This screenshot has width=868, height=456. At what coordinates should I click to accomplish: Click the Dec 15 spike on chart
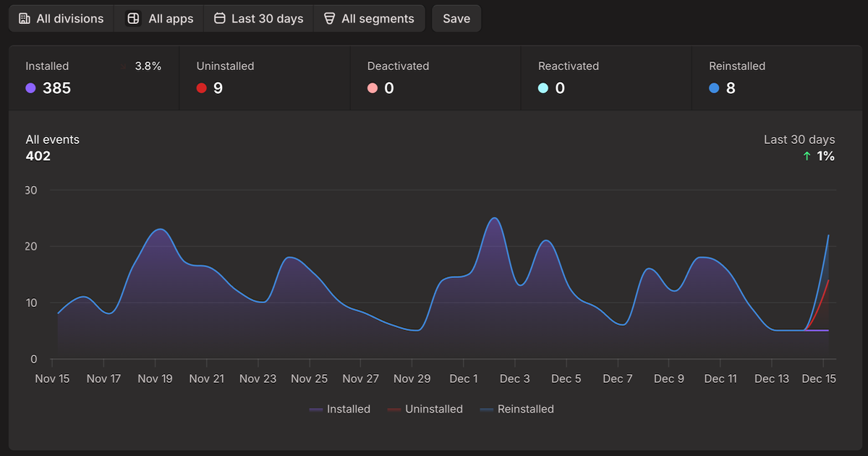tap(827, 236)
